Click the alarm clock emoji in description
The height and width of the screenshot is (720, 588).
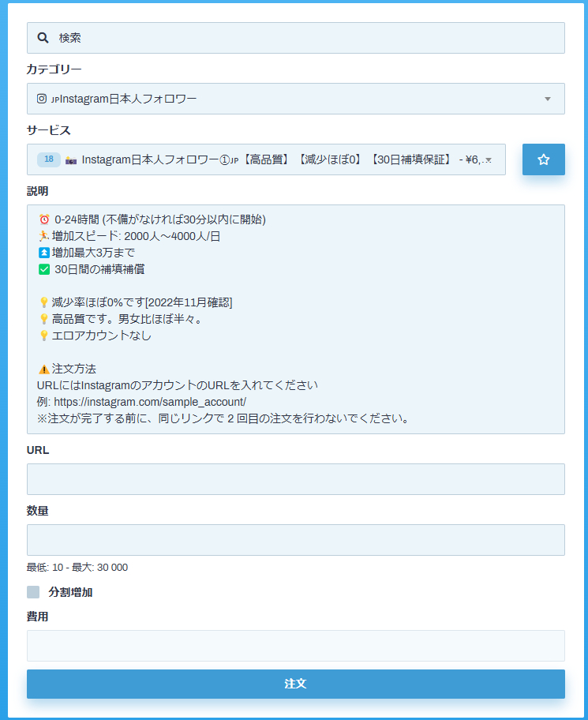point(44,219)
